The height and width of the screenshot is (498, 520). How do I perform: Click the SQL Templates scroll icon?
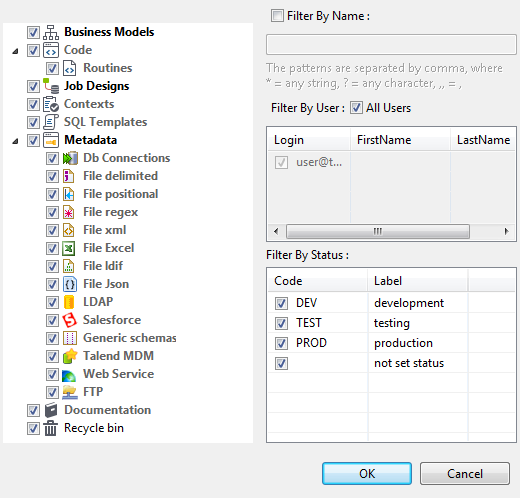pos(51,122)
